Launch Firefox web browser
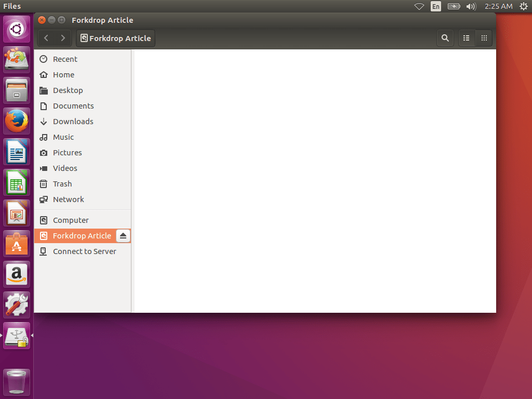This screenshot has width=532, height=399. (17, 121)
